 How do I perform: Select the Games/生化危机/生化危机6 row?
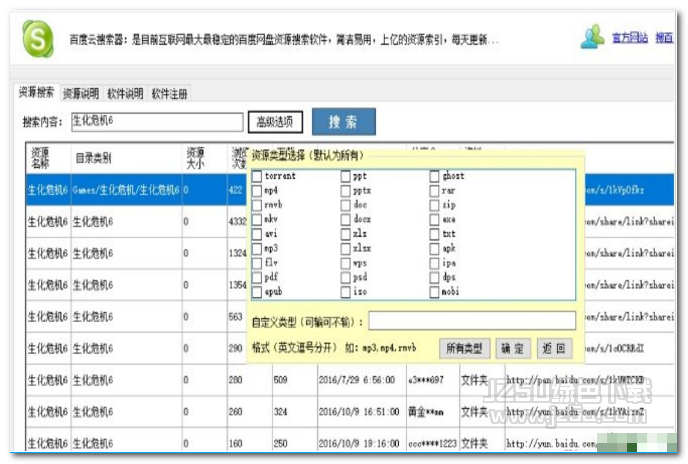pyautogui.click(x=126, y=190)
